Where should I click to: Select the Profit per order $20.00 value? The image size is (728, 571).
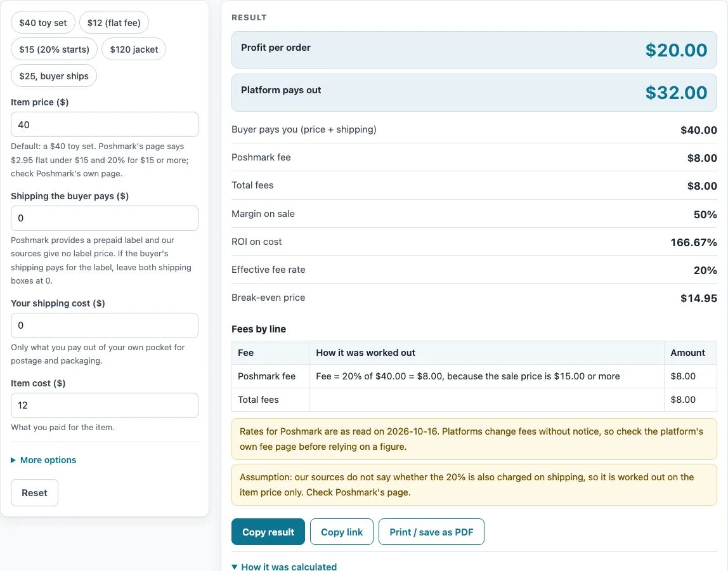[x=676, y=50]
